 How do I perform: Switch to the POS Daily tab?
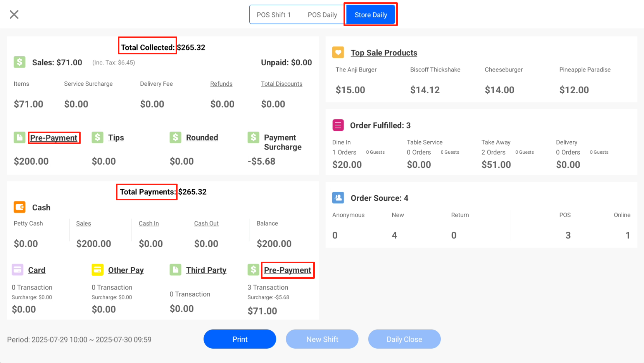click(x=322, y=15)
